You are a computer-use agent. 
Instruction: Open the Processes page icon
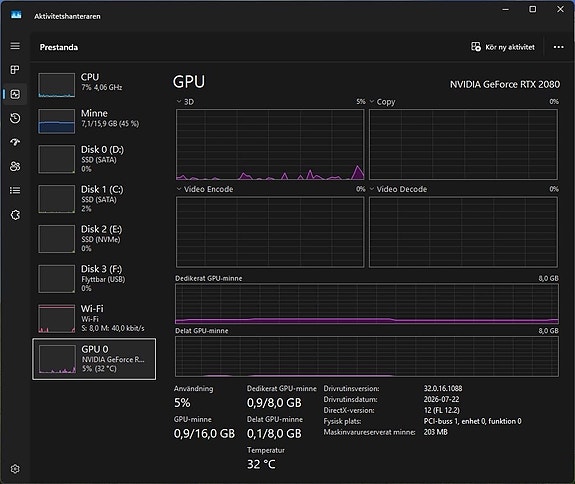pyautogui.click(x=15, y=70)
